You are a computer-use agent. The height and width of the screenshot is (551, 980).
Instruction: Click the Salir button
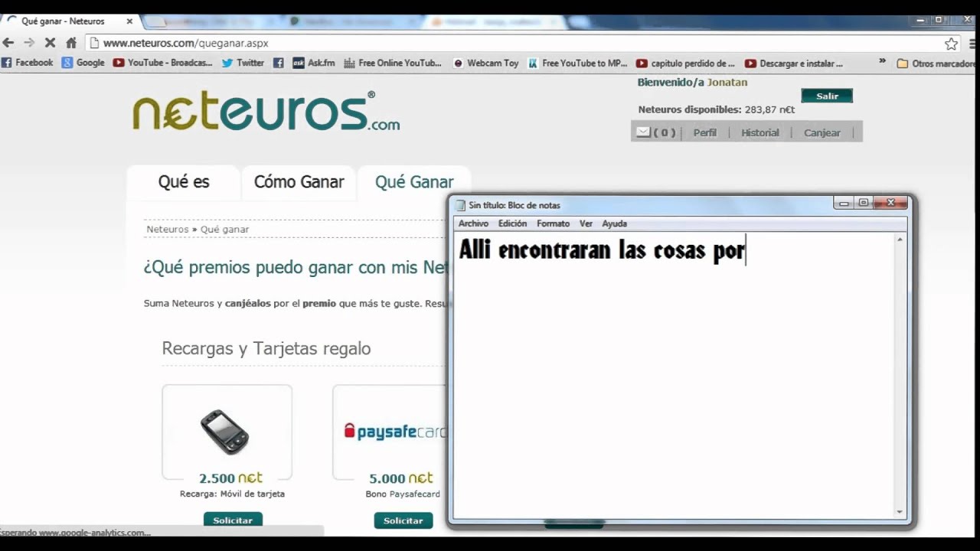pyautogui.click(x=827, y=96)
